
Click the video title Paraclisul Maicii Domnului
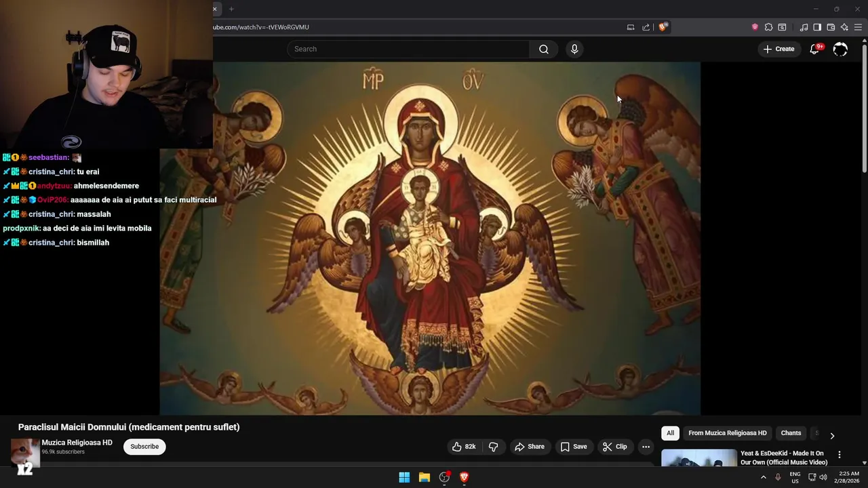point(129,427)
